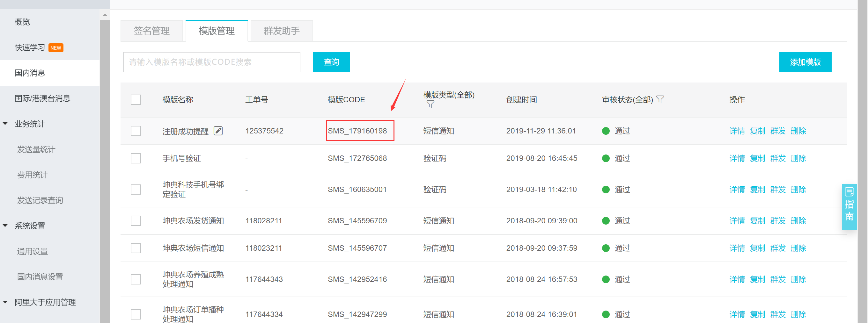Click template code SMS_179160198
Image resolution: width=868 pixels, height=323 pixels.
tap(357, 131)
